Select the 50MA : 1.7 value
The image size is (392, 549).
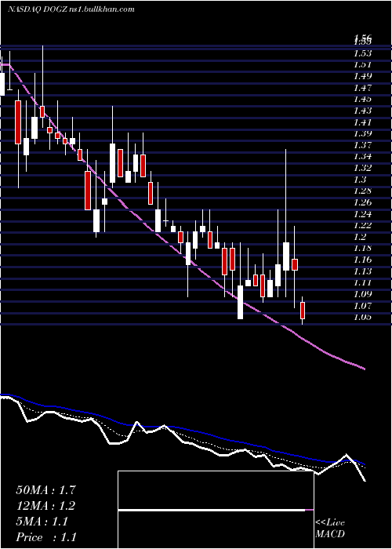(45, 490)
